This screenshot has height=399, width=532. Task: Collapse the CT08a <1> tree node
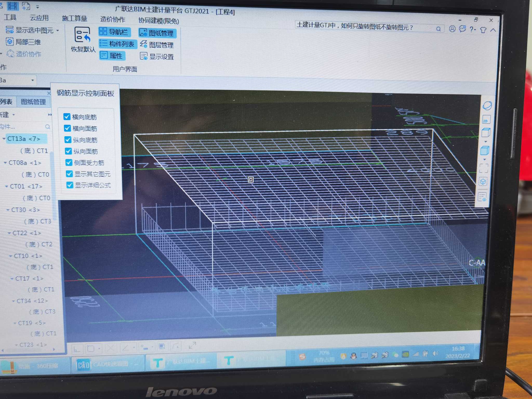point(5,163)
